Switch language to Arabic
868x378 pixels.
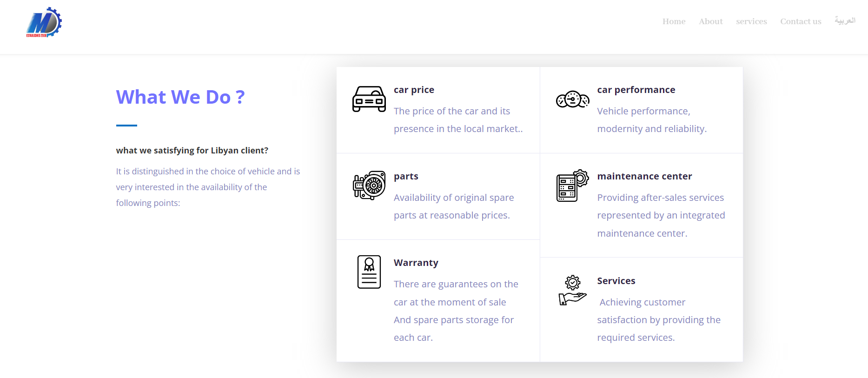[845, 20]
